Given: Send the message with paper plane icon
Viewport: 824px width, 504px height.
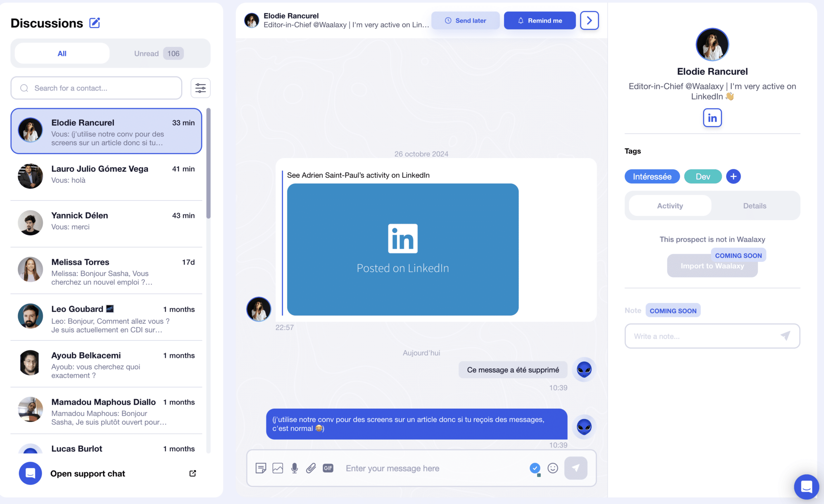Looking at the screenshot, I should [576, 468].
